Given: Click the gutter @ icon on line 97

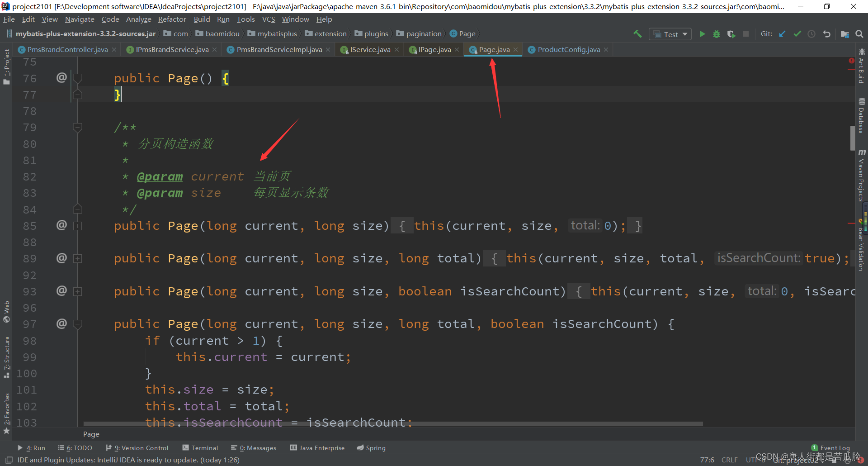Looking at the screenshot, I should click(x=61, y=323).
